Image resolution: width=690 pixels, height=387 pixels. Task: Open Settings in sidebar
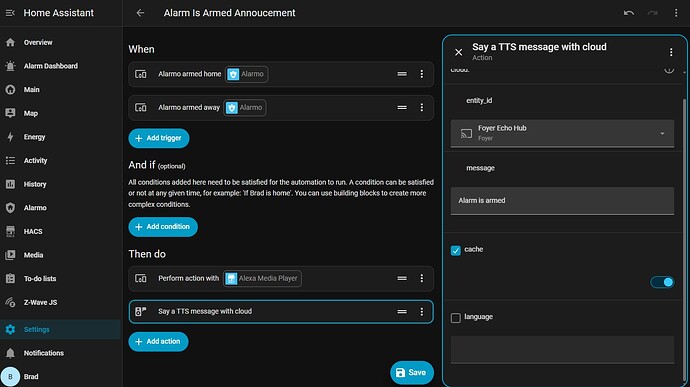[60, 329]
